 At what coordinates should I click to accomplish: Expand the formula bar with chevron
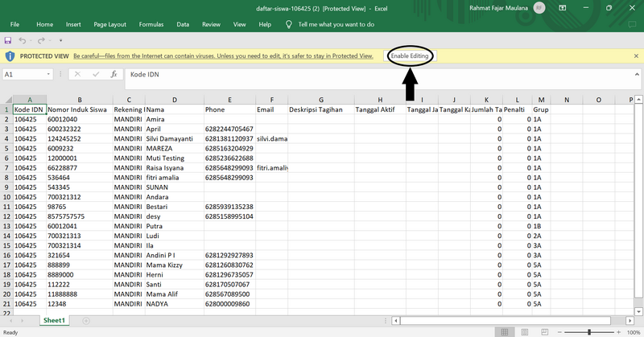pos(637,74)
